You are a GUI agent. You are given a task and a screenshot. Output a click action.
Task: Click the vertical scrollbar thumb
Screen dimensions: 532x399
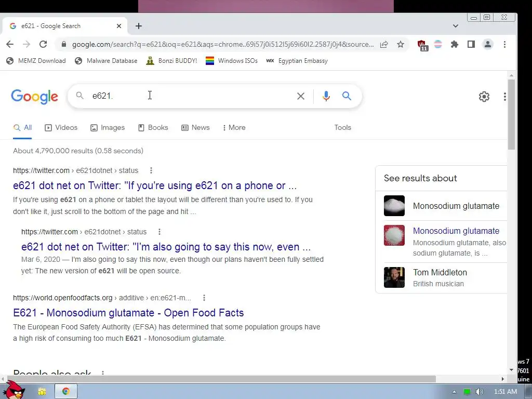(x=511, y=114)
